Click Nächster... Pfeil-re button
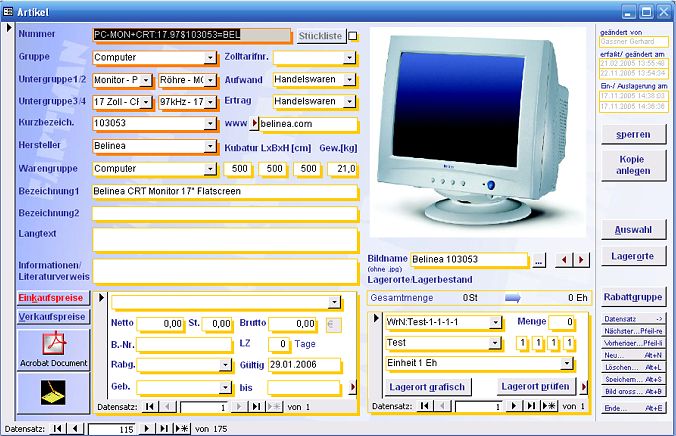 [x=633, y=331]
